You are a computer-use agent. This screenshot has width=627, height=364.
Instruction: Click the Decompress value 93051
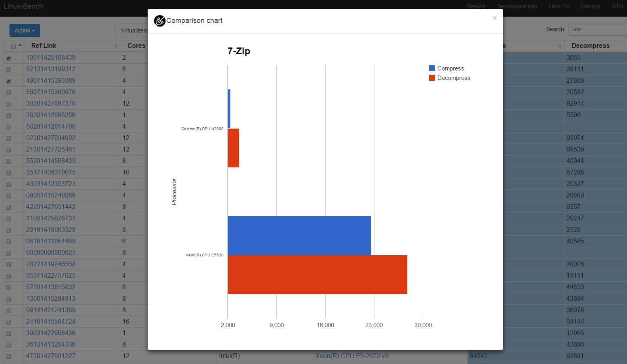(x=575, y=138)
